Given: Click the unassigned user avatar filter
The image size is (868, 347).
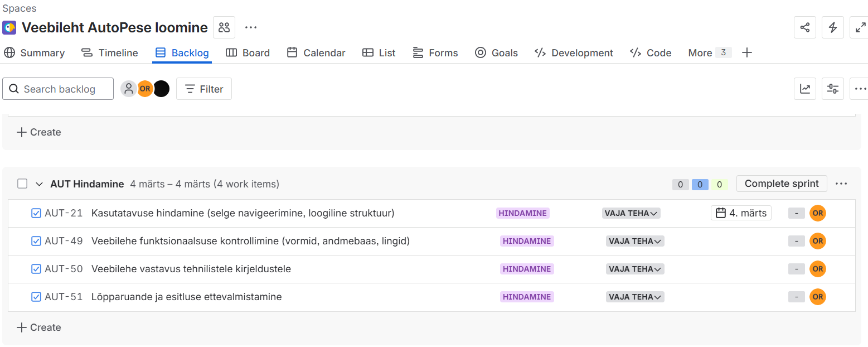Looking at the screenshot, I should pyautogui.click(x=129, y=89).
